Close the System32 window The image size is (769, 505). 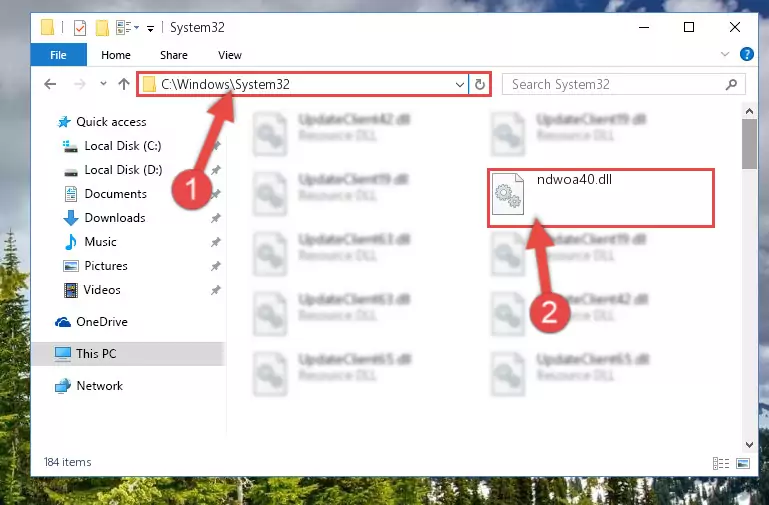click(734, 27)
